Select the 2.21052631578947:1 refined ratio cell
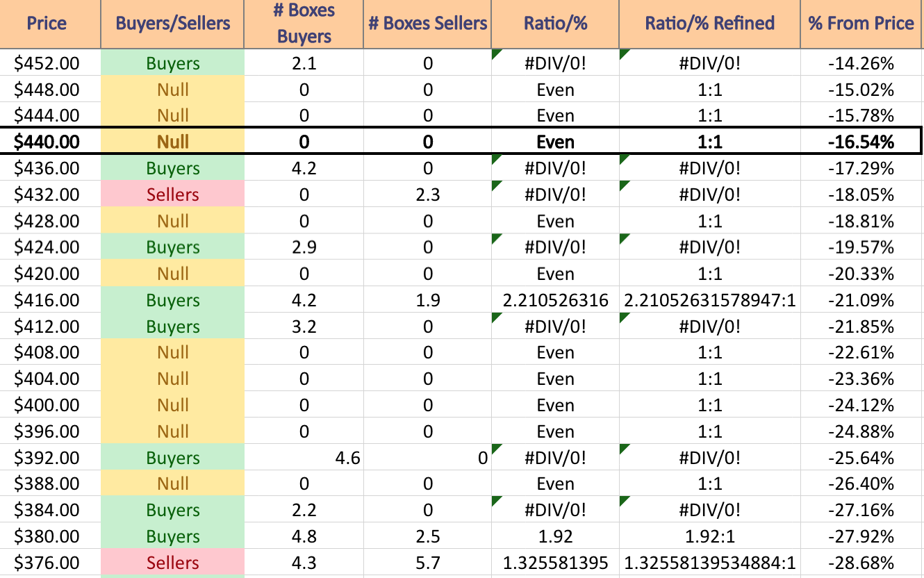This screenshot has height=578, width=924. coord(710,300)
